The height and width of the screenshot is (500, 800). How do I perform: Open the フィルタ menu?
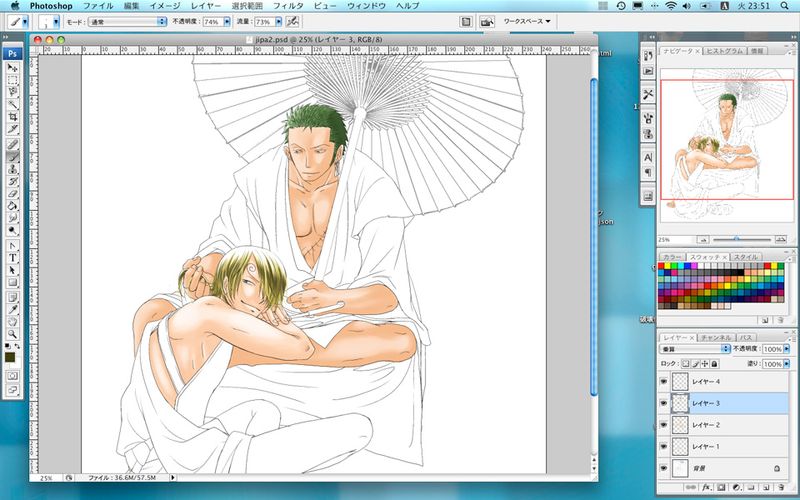coord(288,6)
